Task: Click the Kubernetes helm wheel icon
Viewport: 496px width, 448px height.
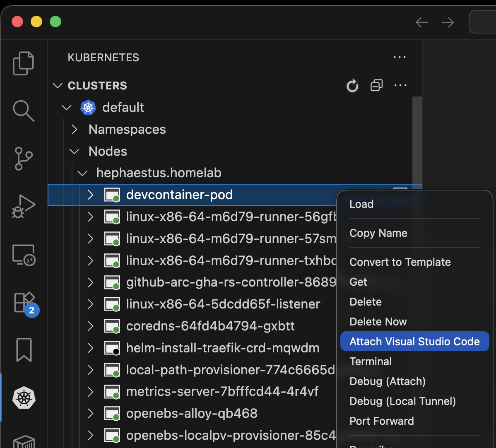Action: [x=24, y=398]
